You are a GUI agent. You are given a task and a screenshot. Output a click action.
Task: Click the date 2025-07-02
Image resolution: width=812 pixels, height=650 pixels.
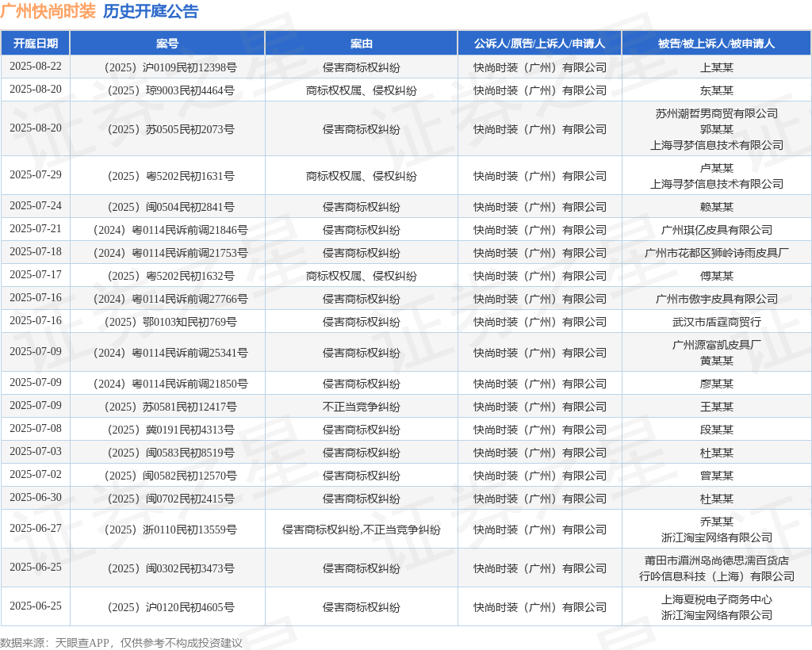click(x=35, y=475)
